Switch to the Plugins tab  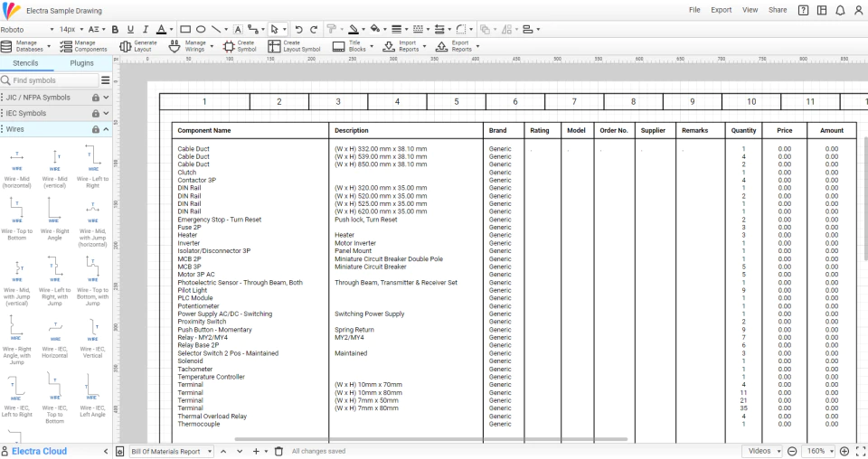[82, 63]
